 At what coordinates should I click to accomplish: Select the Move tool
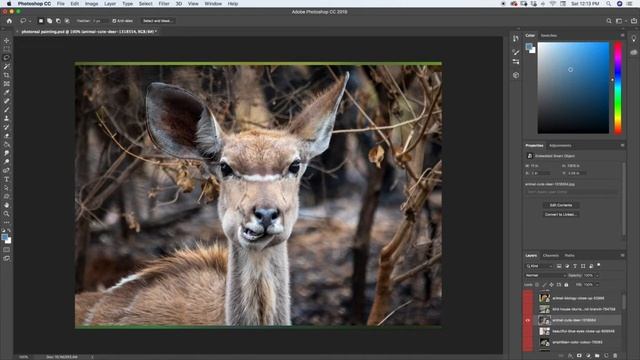pos(7,40)
